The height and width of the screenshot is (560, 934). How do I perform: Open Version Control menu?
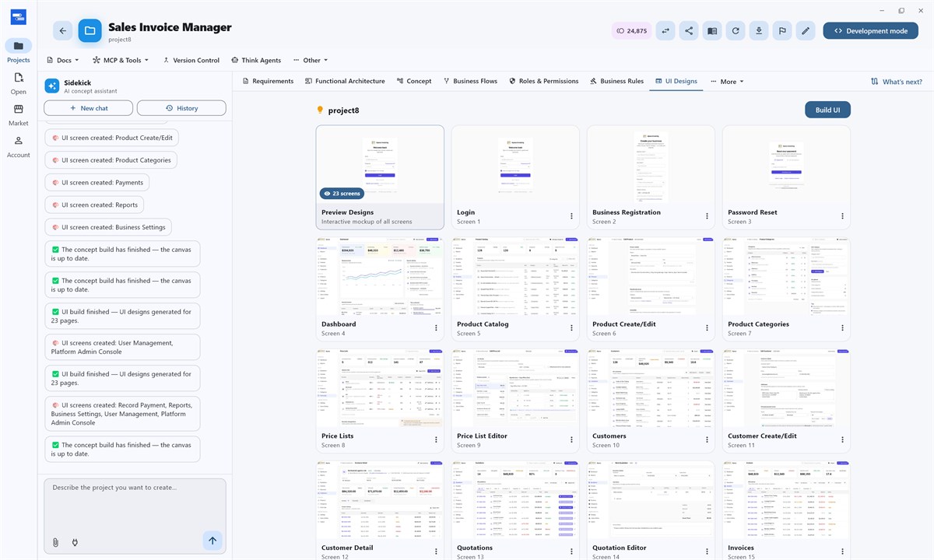191,60
